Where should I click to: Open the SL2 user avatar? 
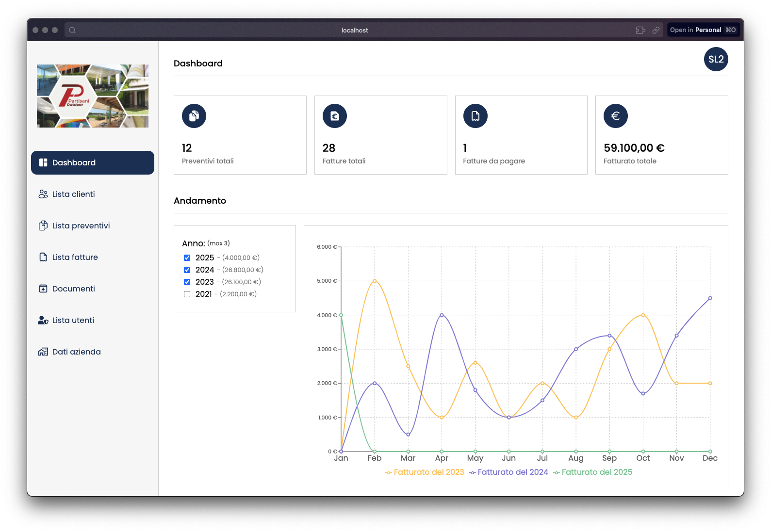tap(716, 59)
